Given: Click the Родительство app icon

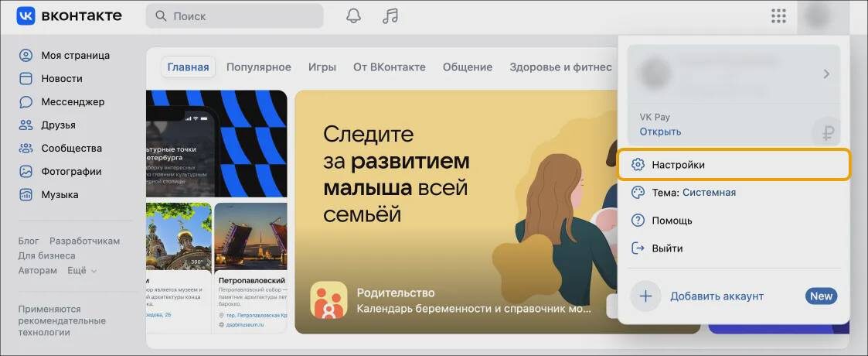Looking at the screenshot, I should click(328, 300).
